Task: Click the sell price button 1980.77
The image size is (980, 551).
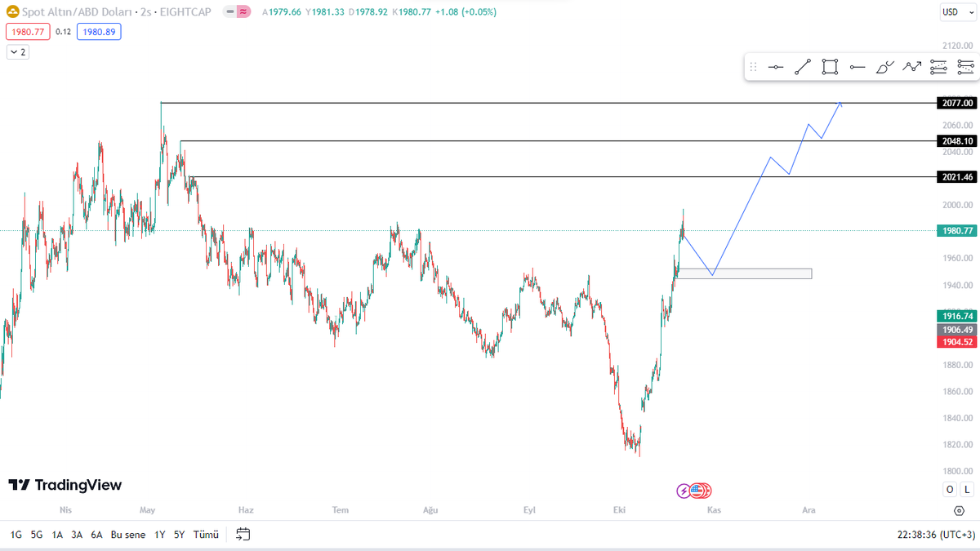Action: pyautogui.click(x=27, y=31)
